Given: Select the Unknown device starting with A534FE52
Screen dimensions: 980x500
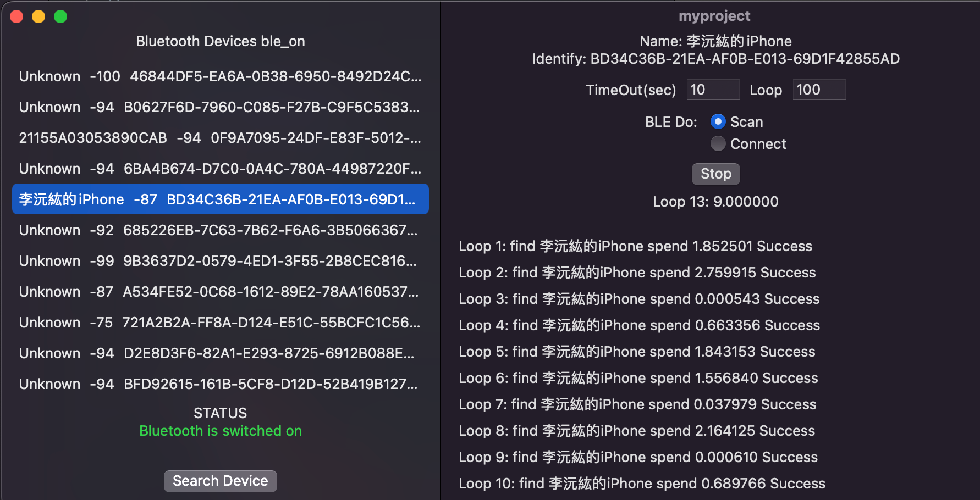Looking at the screenshot, I should tap(220, 292).
